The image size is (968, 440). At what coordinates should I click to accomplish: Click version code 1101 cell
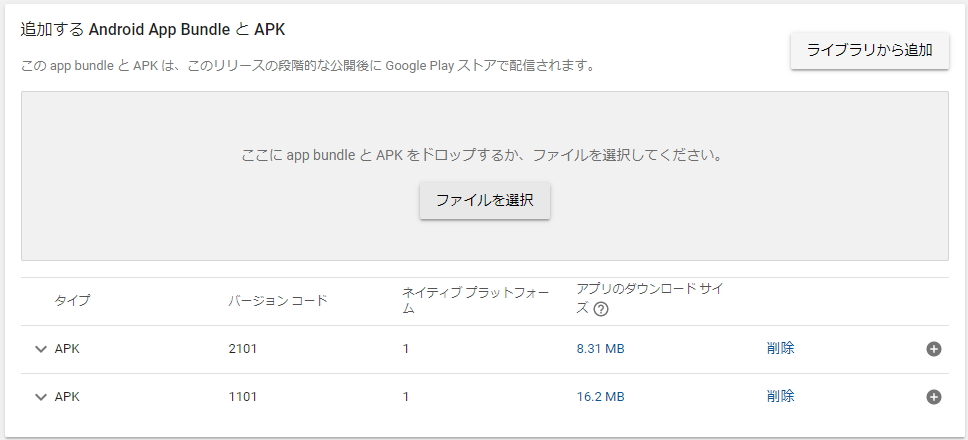(242, 397)
